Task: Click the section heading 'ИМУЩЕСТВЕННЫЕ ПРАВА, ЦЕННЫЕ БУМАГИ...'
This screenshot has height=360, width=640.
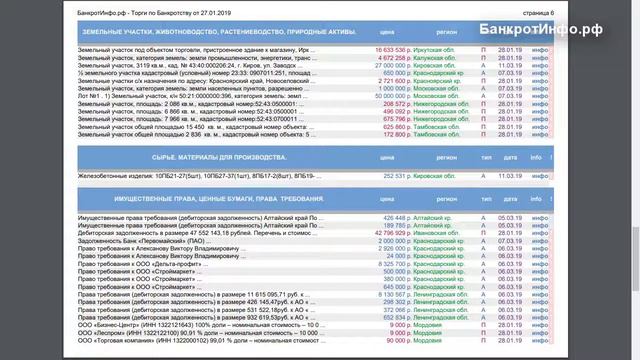Action: click(219, 199)
